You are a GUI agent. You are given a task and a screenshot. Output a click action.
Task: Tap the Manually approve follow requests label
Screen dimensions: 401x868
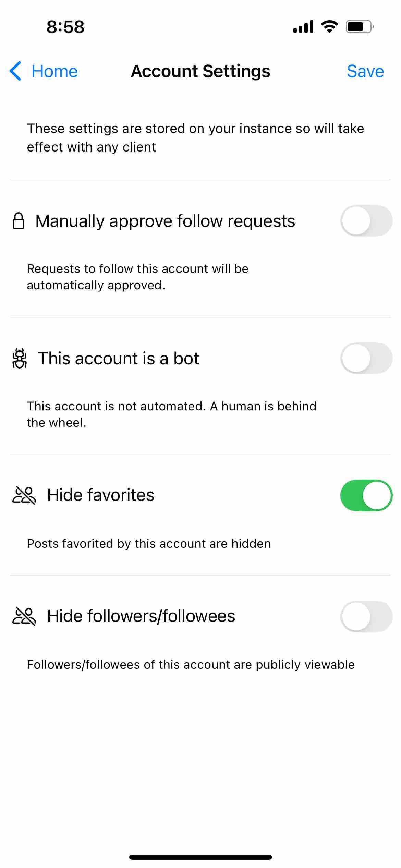click(x=165, y=221)
